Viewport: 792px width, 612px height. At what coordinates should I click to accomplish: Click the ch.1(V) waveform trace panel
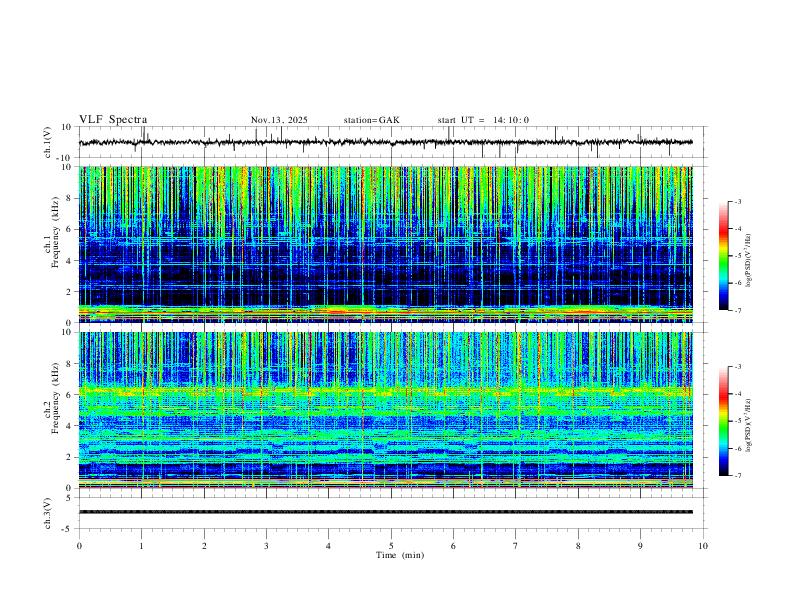393,142
